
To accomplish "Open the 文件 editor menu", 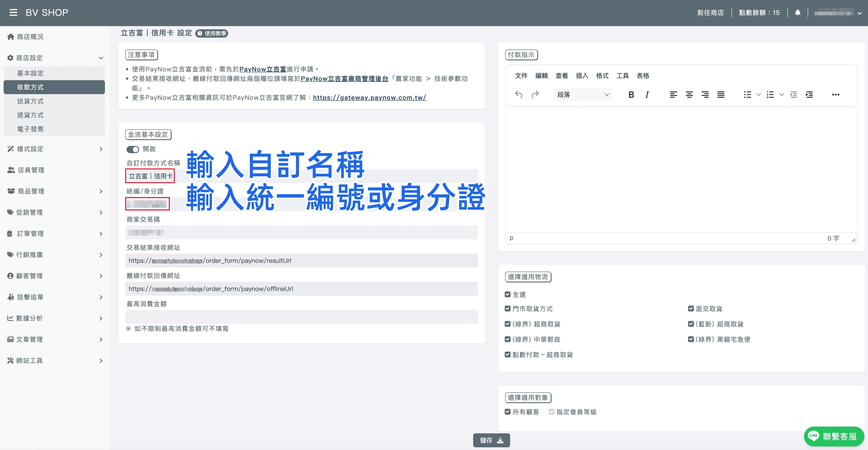I will click(521, 75).
